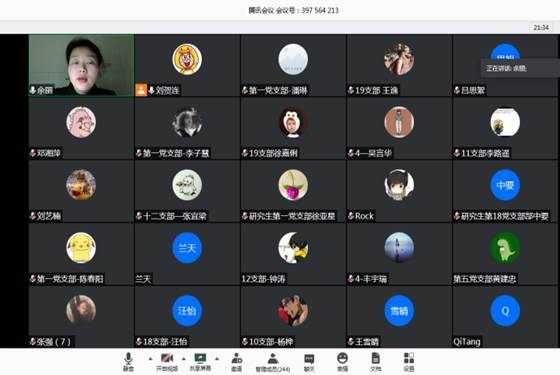
Task: Open the chat (聊天) icon
Action: [309, 362]
